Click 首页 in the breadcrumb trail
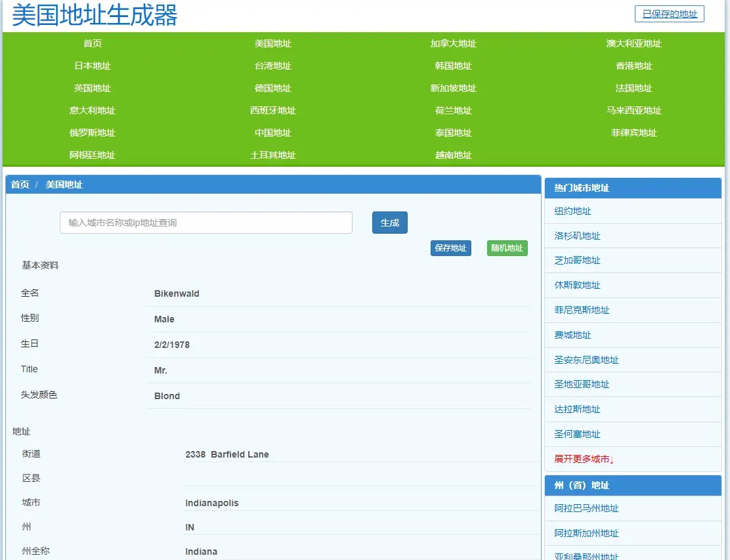Viewport: 730px width, 560px height. coord(19,184)
